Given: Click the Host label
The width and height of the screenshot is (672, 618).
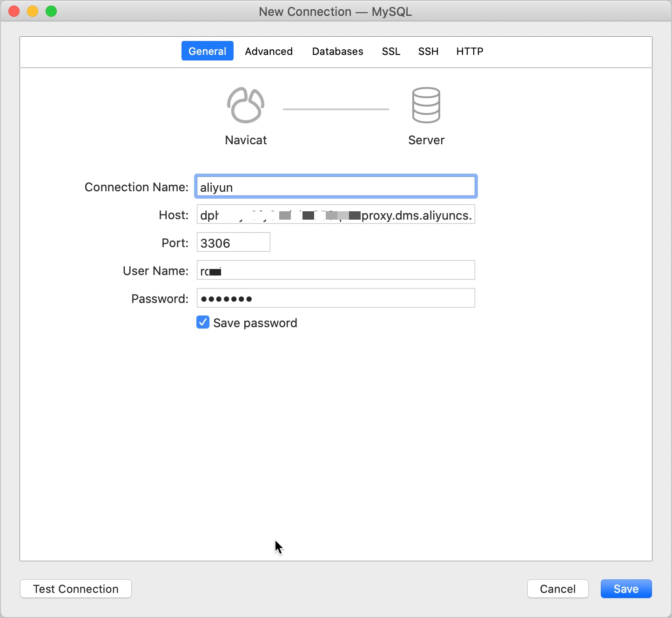Looking at the screenshot, I should point(174,215).
